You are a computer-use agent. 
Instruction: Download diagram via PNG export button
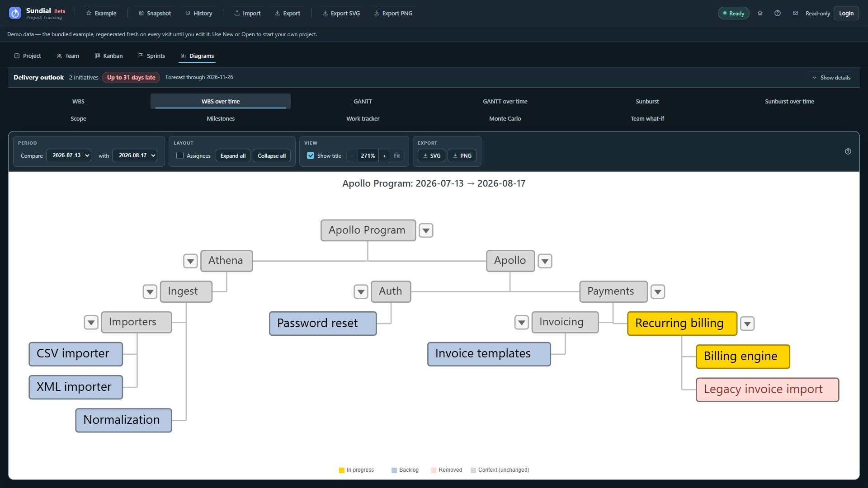[x=462, y=155]
